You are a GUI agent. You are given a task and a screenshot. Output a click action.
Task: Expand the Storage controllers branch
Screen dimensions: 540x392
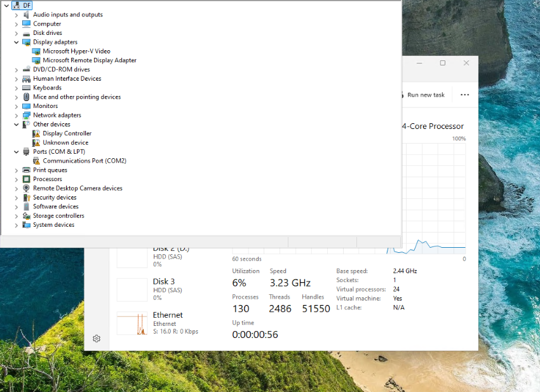tap(16, 216)
